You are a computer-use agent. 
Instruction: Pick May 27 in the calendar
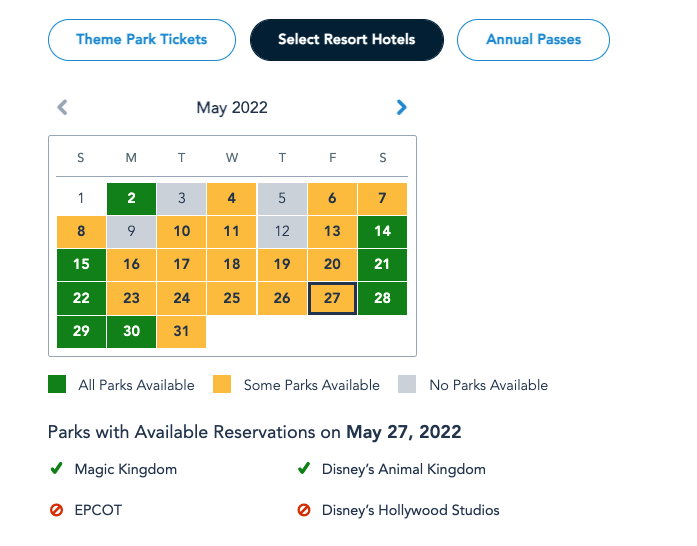pyautogui.click(x=332, y=298)
